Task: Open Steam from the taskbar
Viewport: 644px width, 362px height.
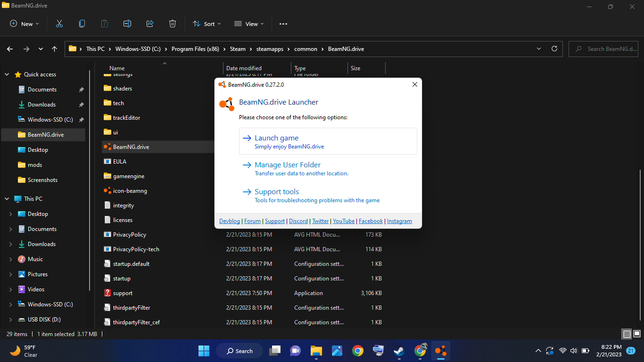Action: (399, 351)
